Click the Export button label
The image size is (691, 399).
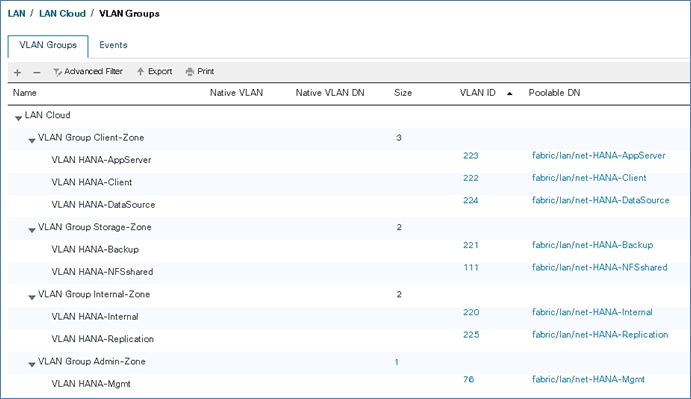click(160, 71)
